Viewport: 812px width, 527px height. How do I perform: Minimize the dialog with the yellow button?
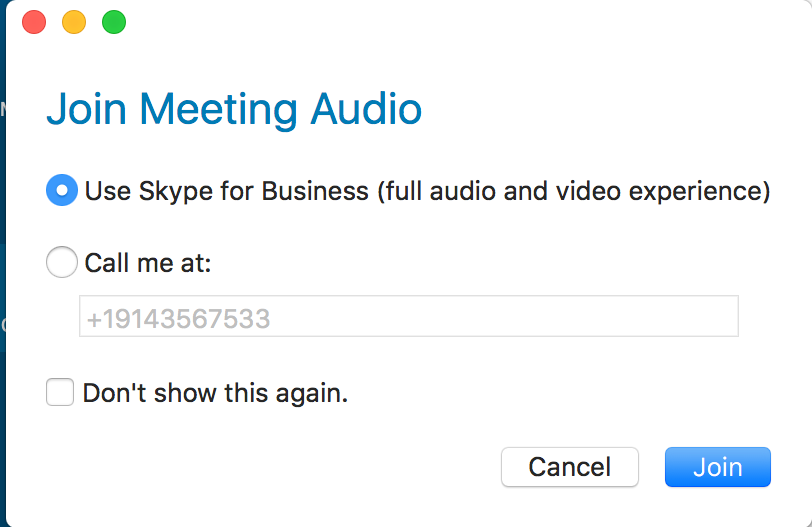tap(74, 21)
